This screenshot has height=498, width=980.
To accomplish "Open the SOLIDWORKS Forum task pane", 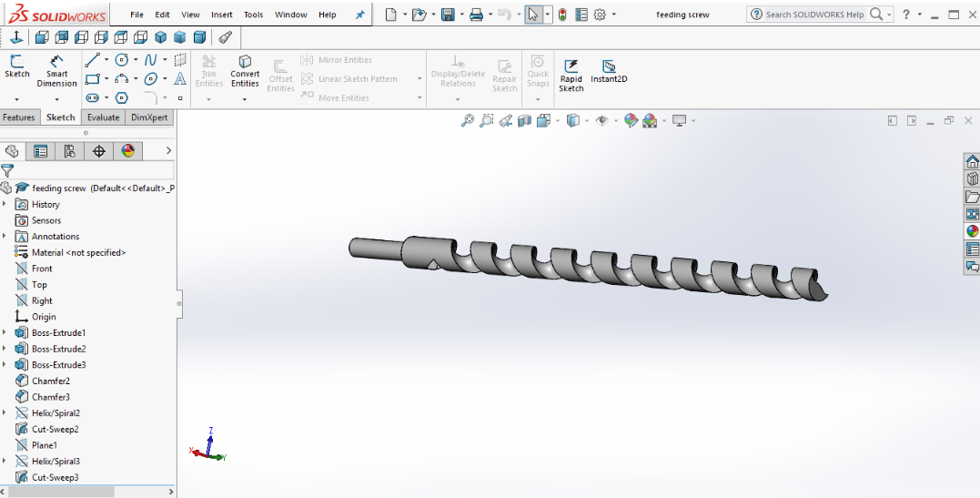I will point(972,267).
